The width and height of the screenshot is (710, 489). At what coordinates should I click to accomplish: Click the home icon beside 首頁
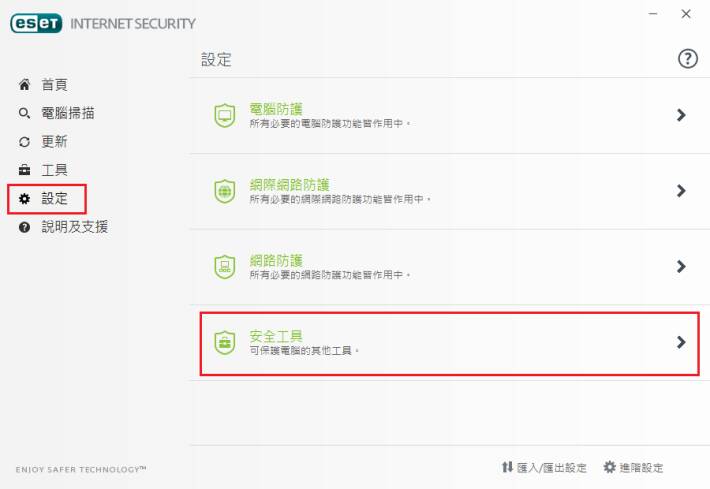pos(24,84)
